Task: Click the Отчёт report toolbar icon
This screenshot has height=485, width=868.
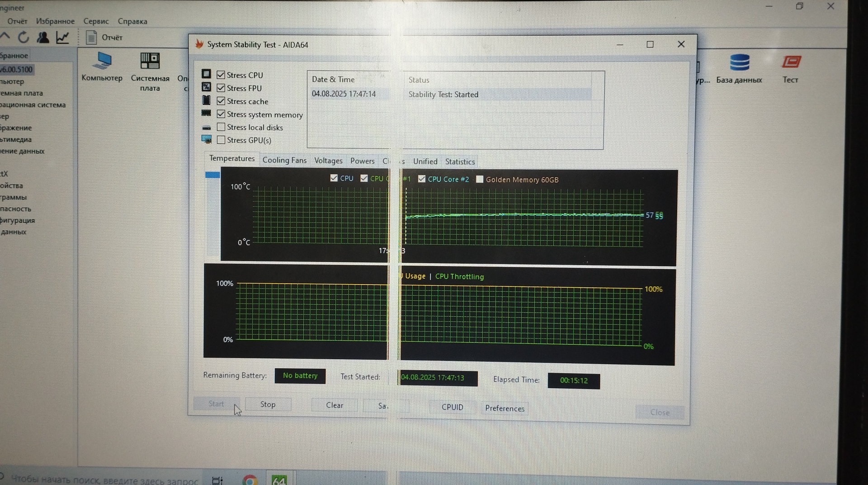Action: 92,38
